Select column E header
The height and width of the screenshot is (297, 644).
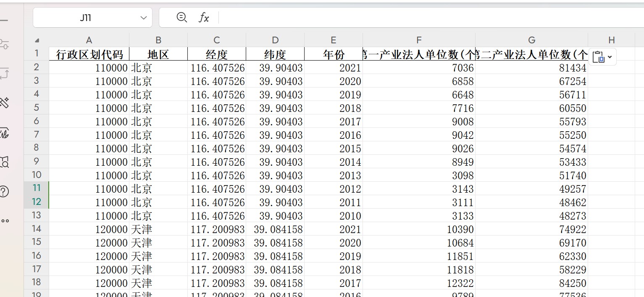333,40
